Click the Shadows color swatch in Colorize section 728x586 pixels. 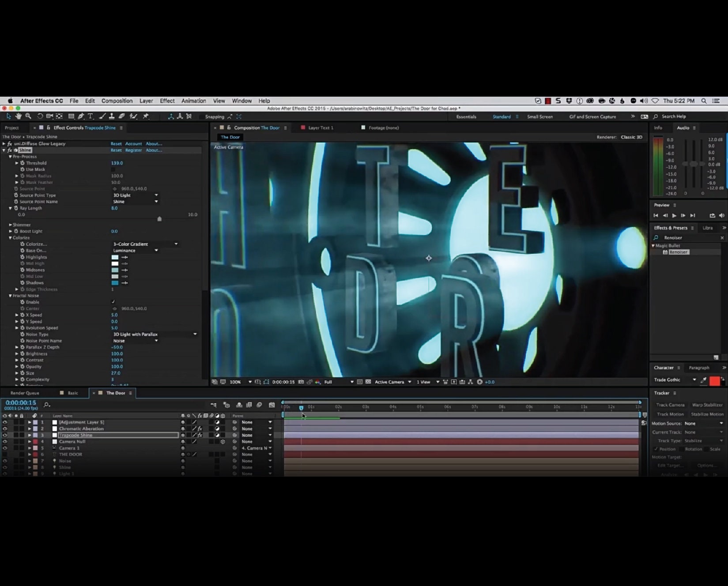[x=115, y=283]
